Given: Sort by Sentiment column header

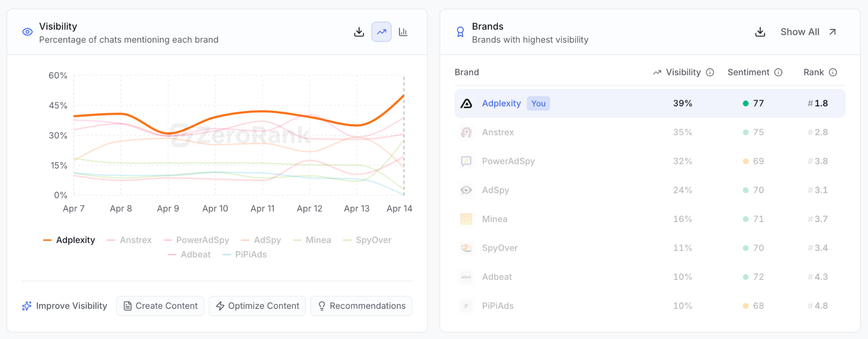Looking at the screenshot, I should [748, 72].
